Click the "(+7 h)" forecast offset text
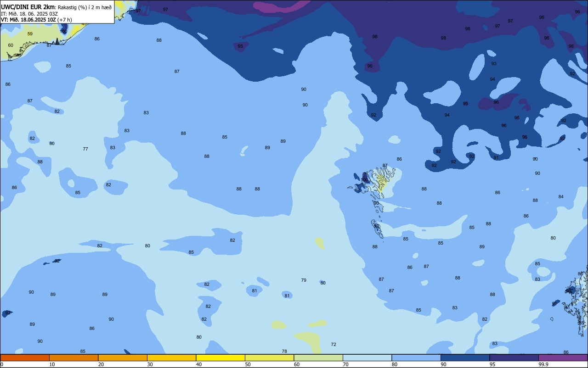Screen dimensions: 588x368 click(64, 20)
